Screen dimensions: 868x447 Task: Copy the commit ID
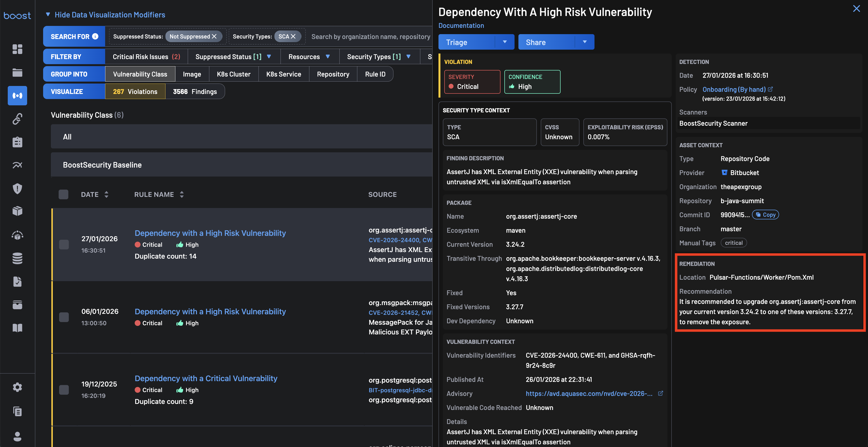765,215
